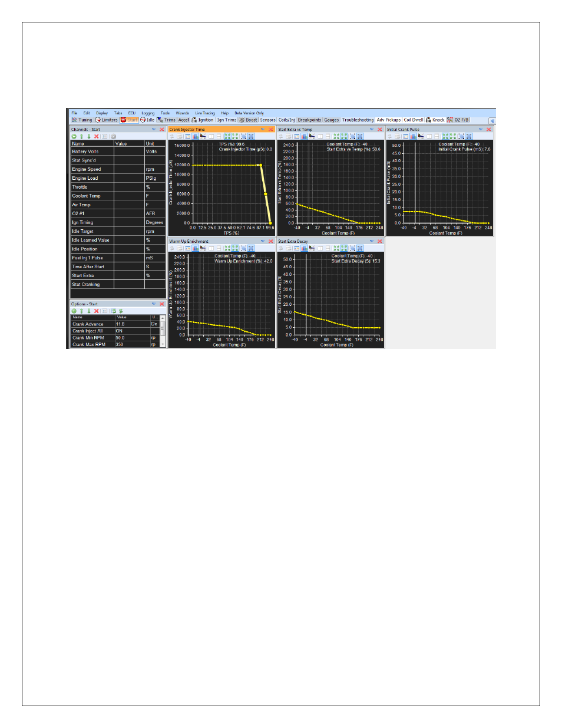Click green autoscale icon in Crank Injector Time toolbar
Image resolution: width=562 pixels, height=728 pixels.
[x=227, y=136]
